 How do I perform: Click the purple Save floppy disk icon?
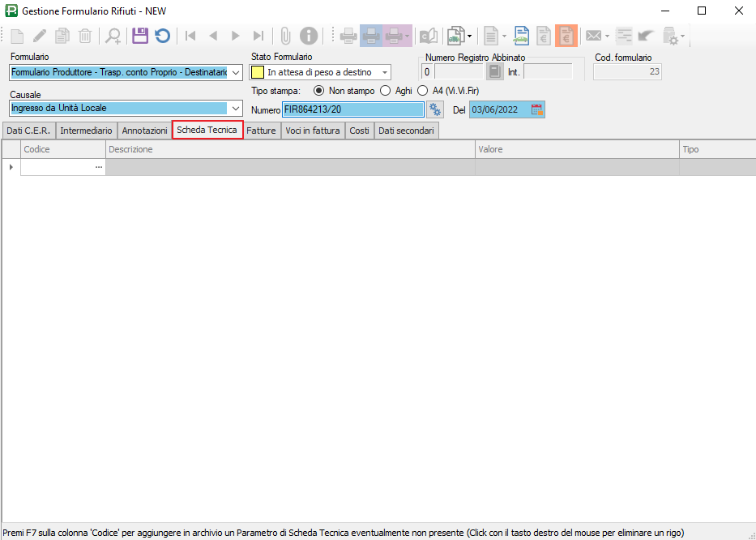tap(139, 36)
